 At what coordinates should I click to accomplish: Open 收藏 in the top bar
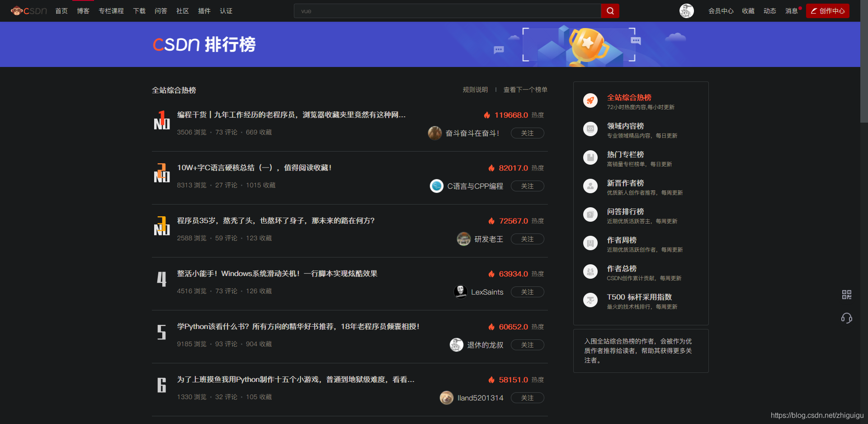pyautogui.click(x=748, y=11)
